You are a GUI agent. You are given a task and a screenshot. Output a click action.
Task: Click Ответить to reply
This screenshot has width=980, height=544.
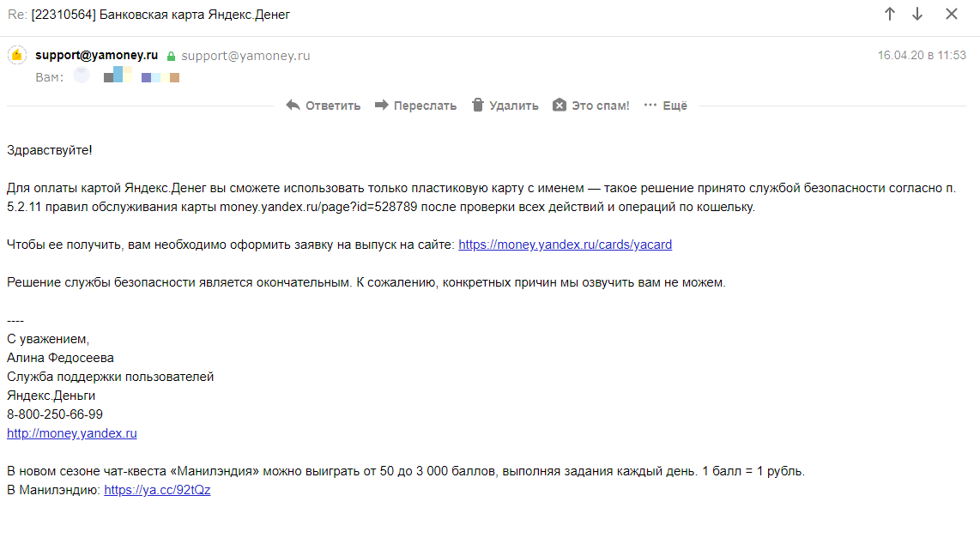(x=332, y=106)
